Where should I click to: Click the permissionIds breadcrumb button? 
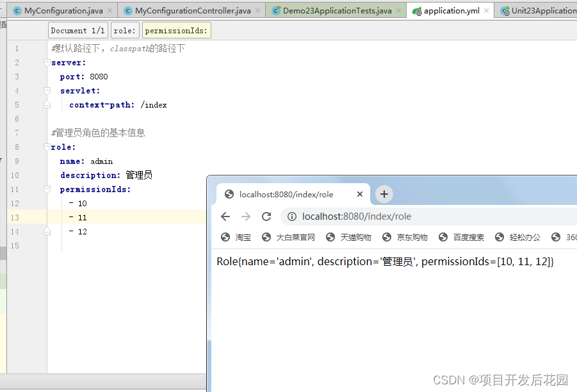point(177,30)
